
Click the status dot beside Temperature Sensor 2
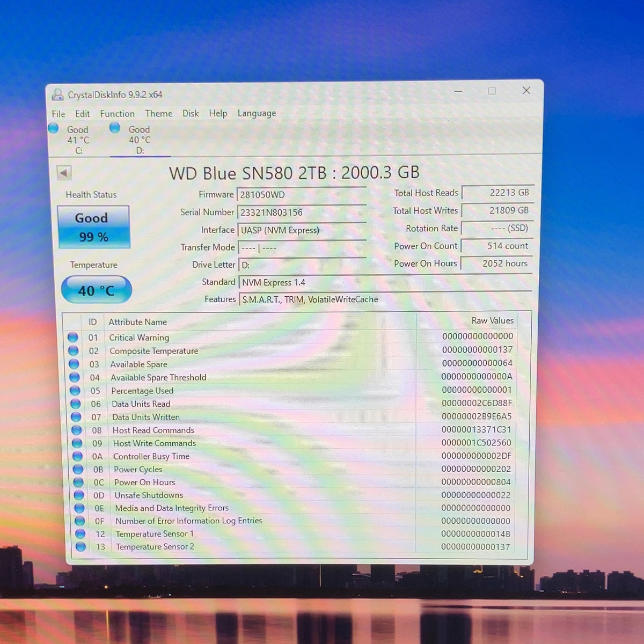[x=81, y=546]
